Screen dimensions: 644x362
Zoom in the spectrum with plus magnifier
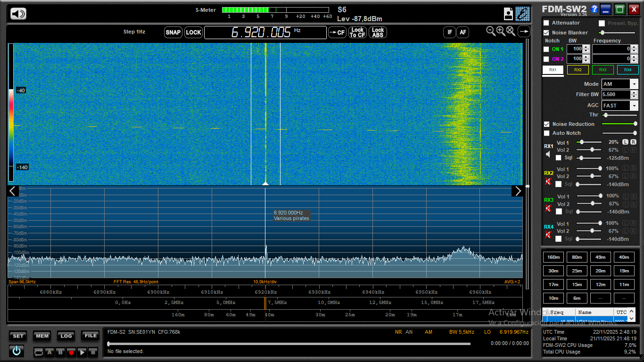coord(501,31)
